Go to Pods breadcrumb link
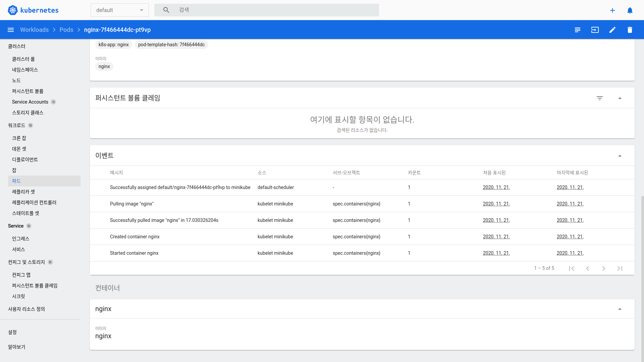The width and height of the screenshot is (644, 362). pos(66,30)
